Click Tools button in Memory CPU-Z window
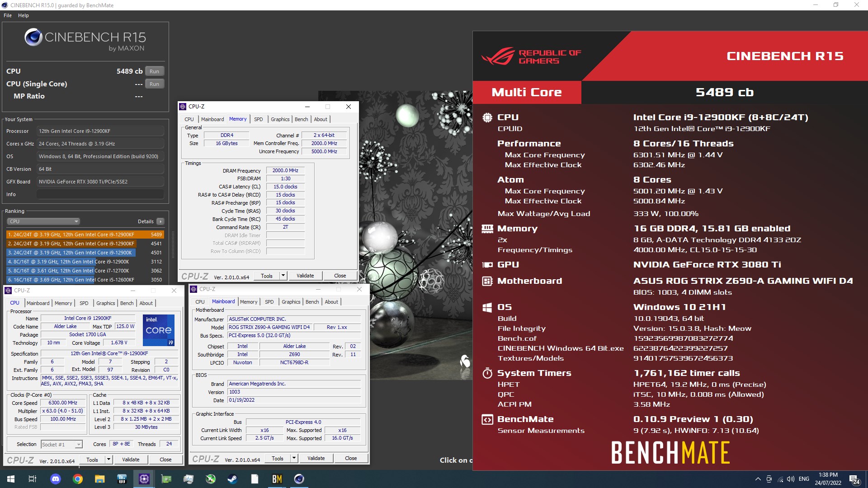This screenshot has width=868, height=488. tap(267, 276)
